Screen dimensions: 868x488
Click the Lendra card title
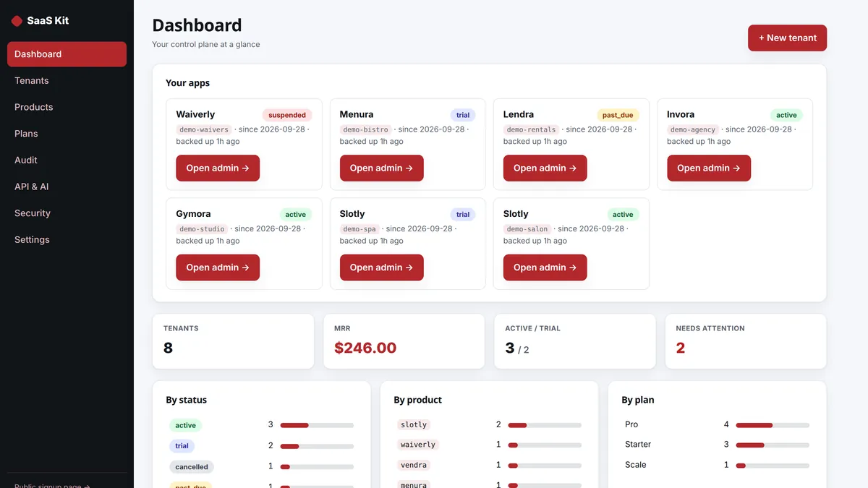[519, 114]
